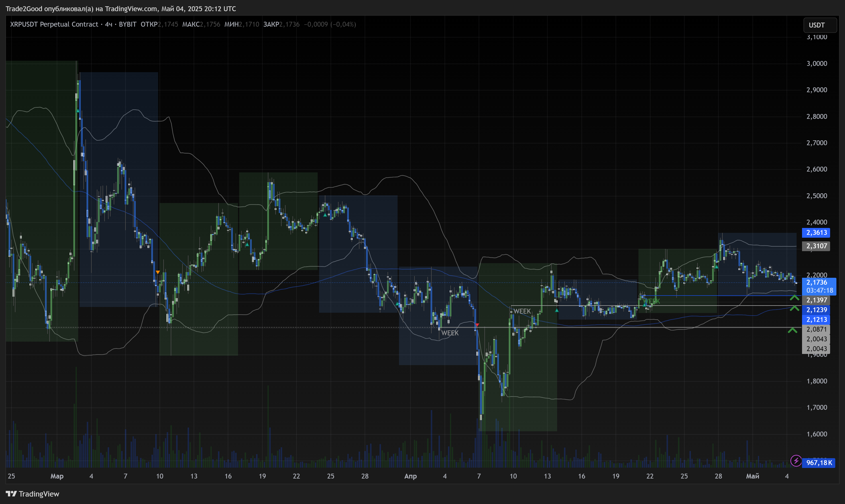Click the 'Апр' date label on time axis
845x504 pixels.
410,476
